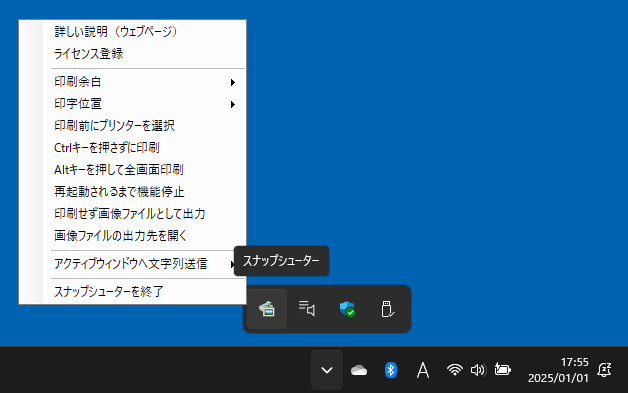Open the audio playlist tray icon

coord(307,309)
